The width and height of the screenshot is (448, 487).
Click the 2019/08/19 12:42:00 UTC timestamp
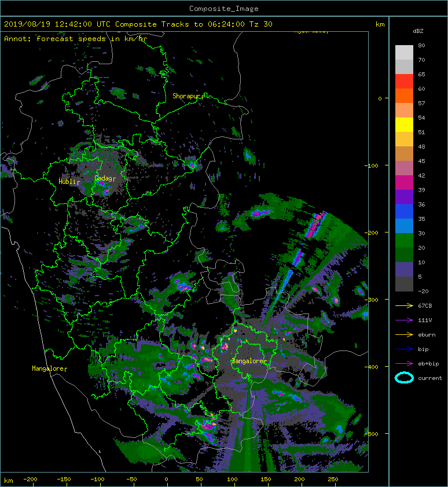(x=57, y=24)
